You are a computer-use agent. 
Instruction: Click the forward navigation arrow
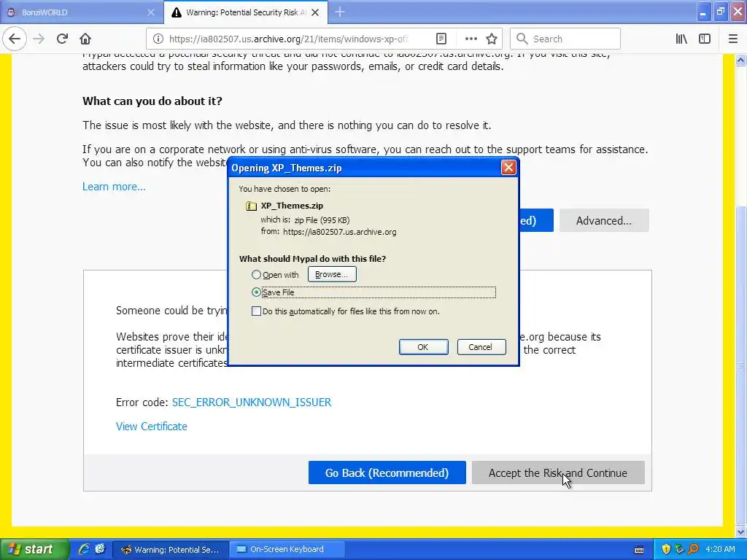[39, 39]
